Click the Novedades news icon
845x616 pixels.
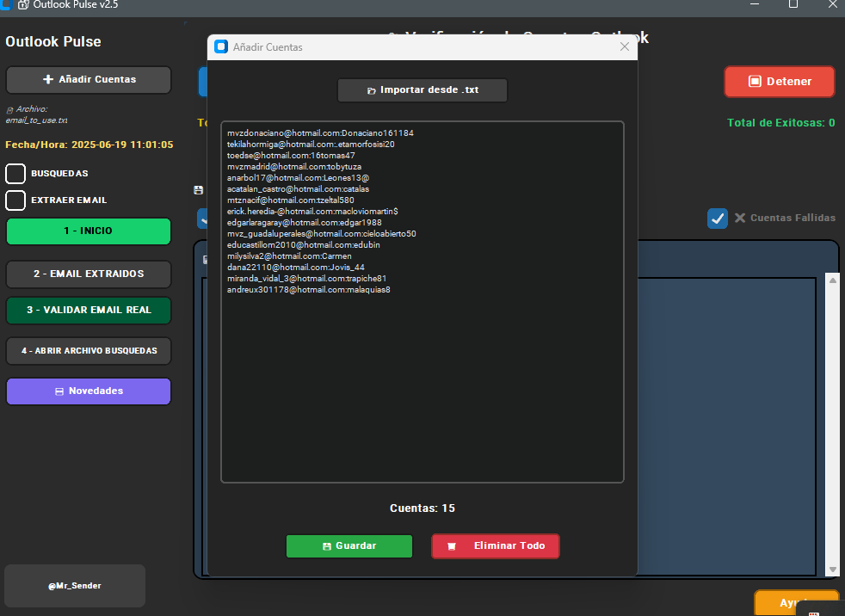(x=59, y=391)
